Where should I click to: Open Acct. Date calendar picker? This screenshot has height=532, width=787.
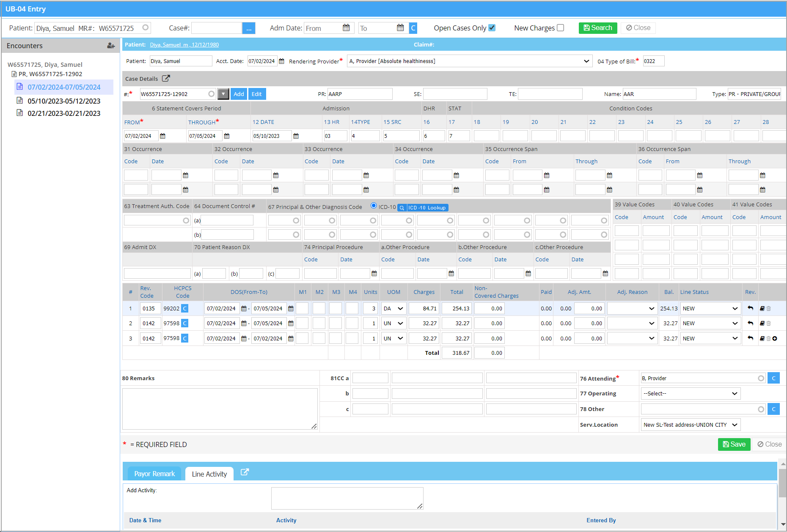click(282, 61)
